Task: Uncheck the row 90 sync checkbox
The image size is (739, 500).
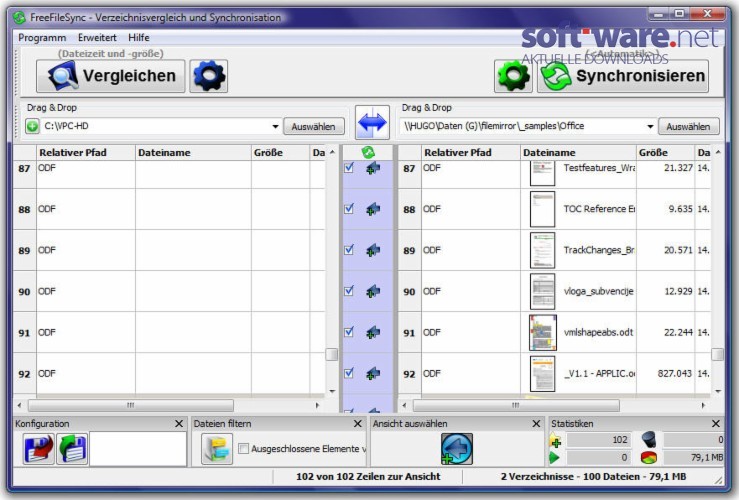Action: click(x=349, y=291)
